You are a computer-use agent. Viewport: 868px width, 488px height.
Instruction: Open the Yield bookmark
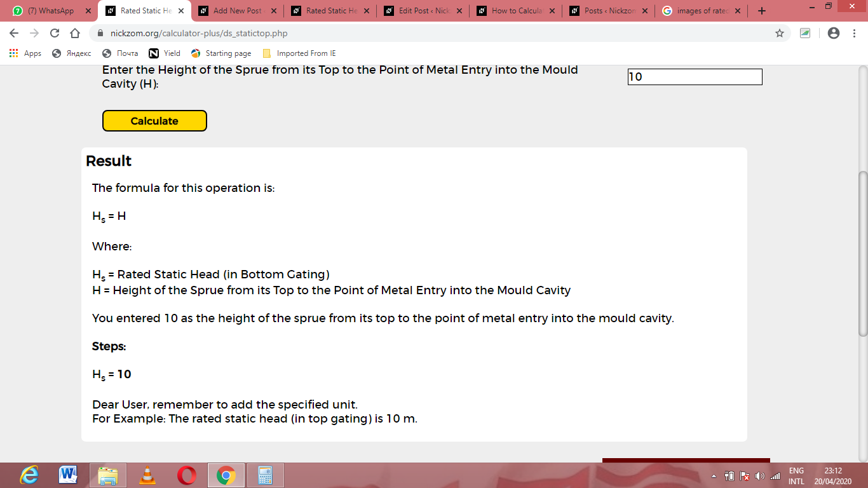(165, 53)
